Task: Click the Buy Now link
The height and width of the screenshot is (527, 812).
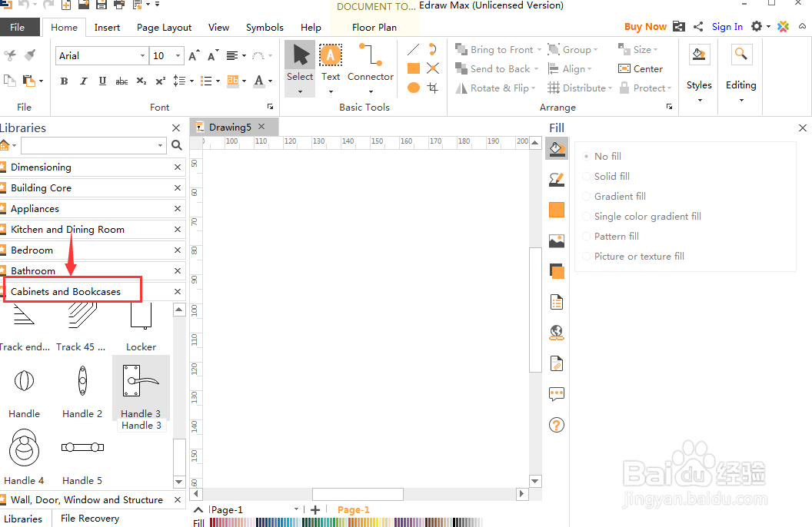Action: (x=645, y=26)
